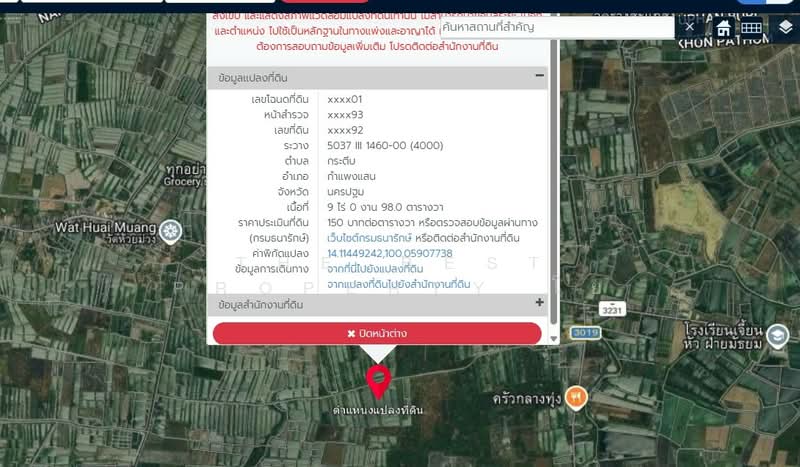Open directions link จากแปลงที่ดินไปยังสำนักงานที่ดิน

click(x=398, y=285)
